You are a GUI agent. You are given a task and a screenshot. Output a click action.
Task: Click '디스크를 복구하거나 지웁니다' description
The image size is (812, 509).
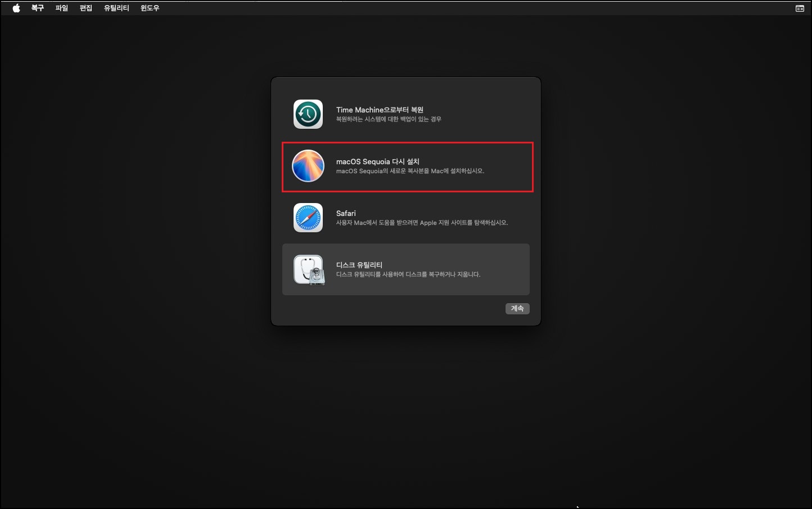(x=443, y=274)
